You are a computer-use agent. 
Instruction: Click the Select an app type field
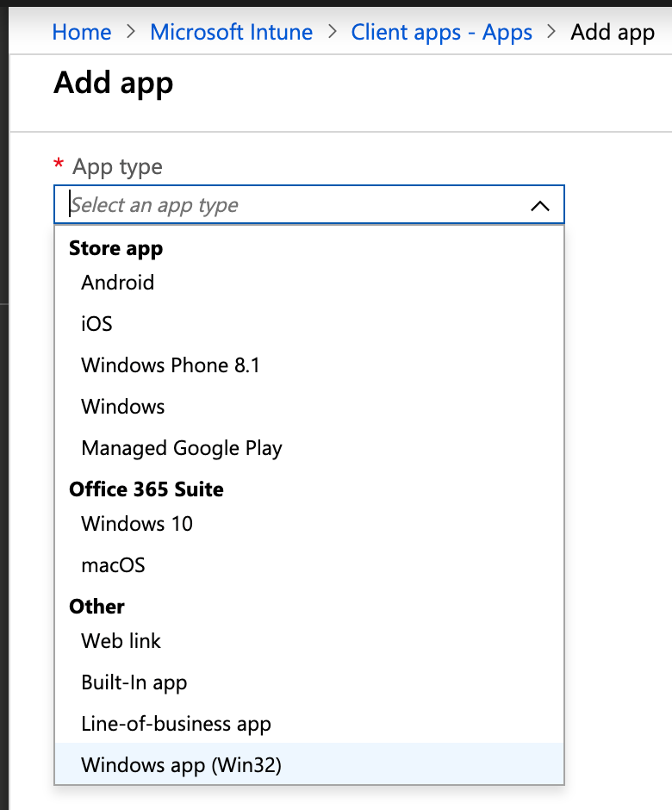[309, 204]
